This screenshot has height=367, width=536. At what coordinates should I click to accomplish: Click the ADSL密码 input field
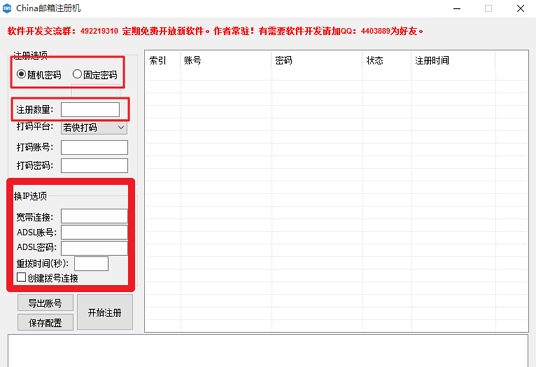point(94,248)
